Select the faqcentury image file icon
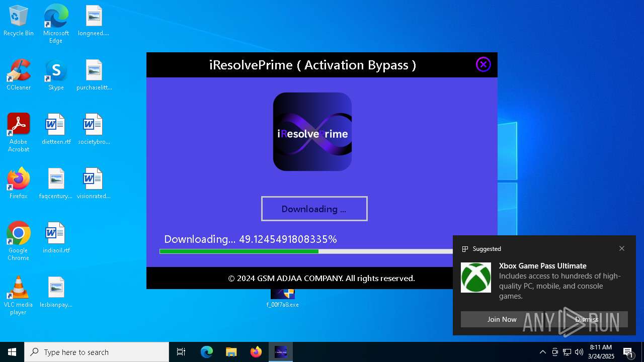 tap(56, 184)
